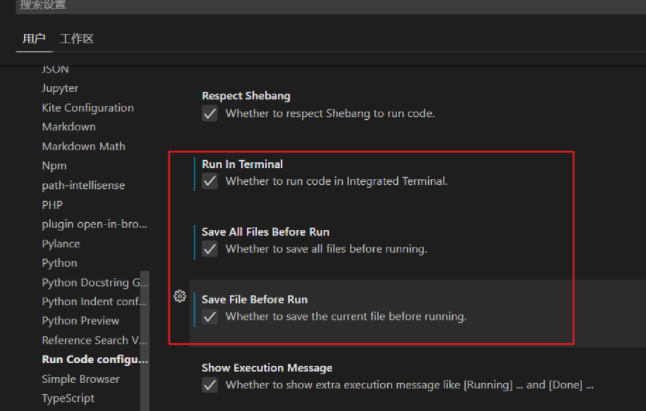Click the settings tree vertical scrollbar
Viewport: 646px width, 411px height.
pyautogui.click(x=145, y=330)
